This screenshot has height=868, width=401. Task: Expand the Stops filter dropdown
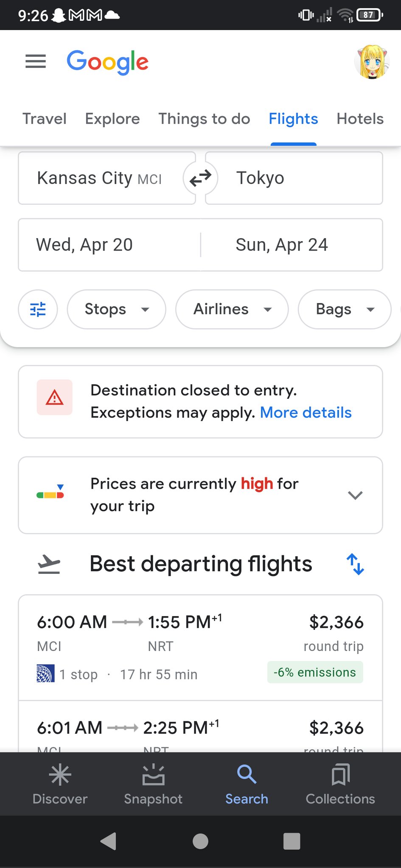coord(116,309)
